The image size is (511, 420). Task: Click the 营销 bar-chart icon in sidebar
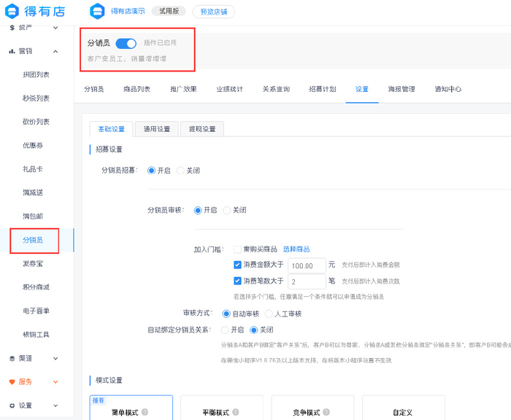coord(12,51)
